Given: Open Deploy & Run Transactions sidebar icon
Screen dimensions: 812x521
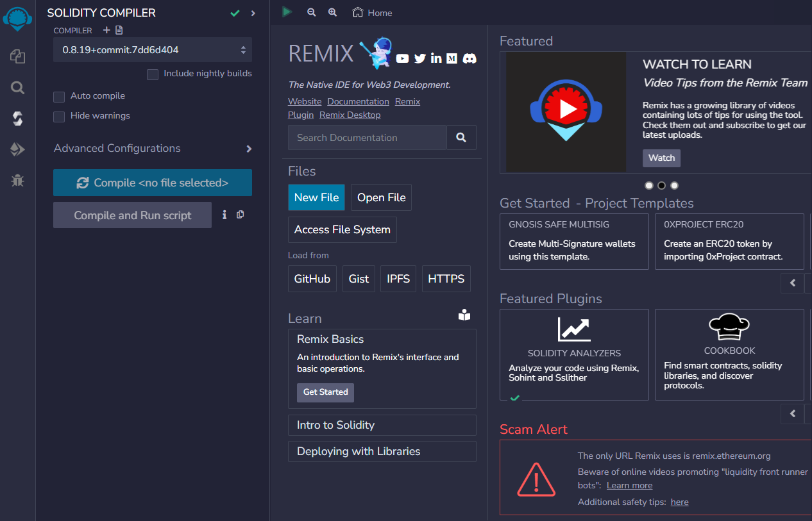Looking at the screenshot, I should [x=17, y=149].
